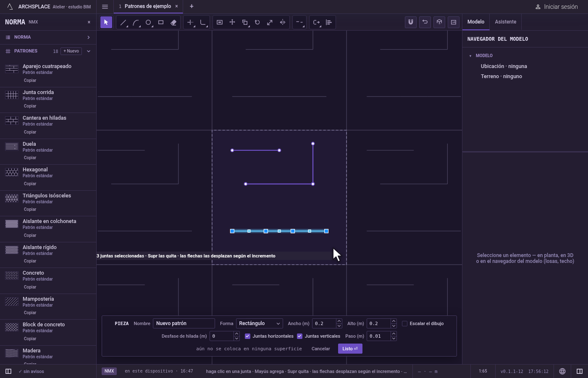Viewport: 588px width, 378px height.
Task: Select the Patrones de ejemplo tab
Action: (147, 6)
